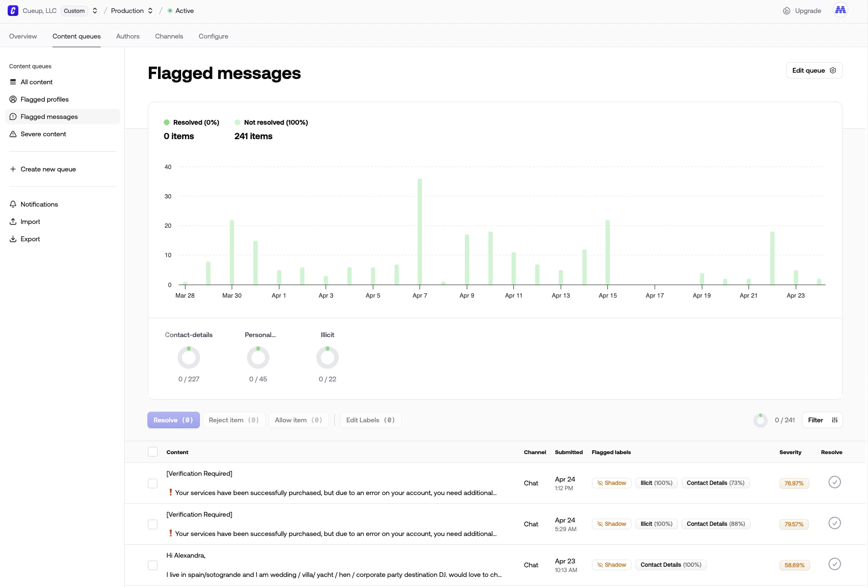This screenshot has width=868, height=588.
Task: Switch to the Configure tab
Action: [213, 36]
